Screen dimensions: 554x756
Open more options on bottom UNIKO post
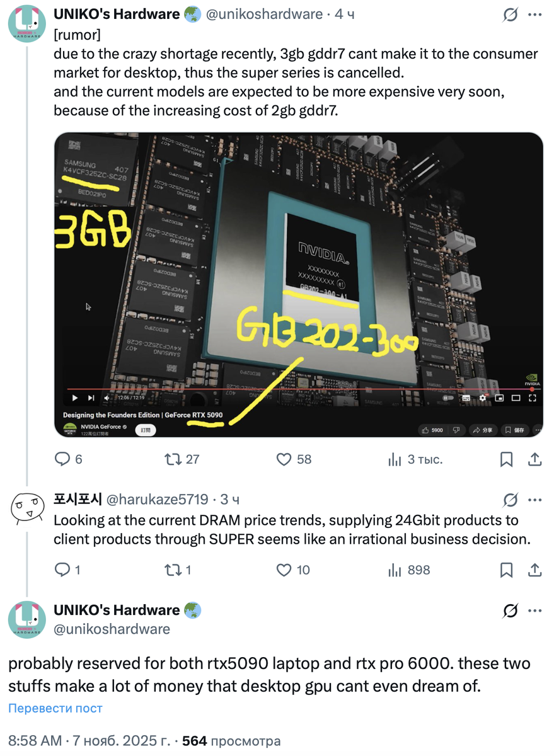(x=535, y=610)
